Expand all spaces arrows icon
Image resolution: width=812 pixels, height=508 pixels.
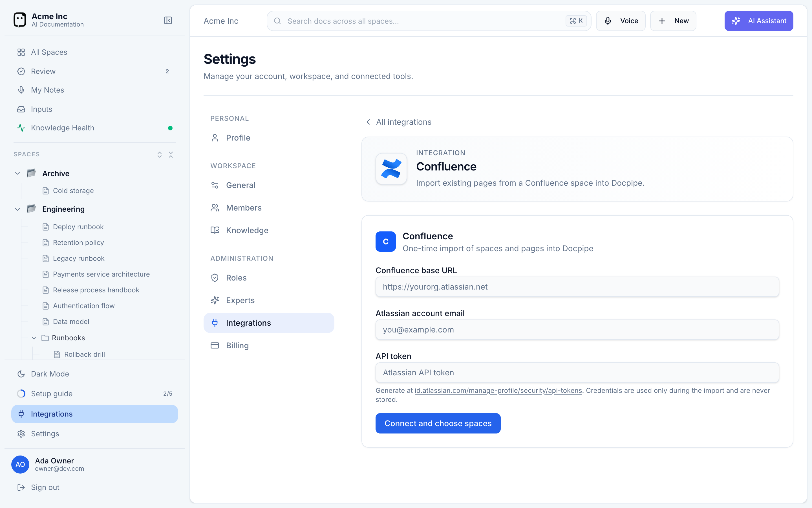[160, 155]
